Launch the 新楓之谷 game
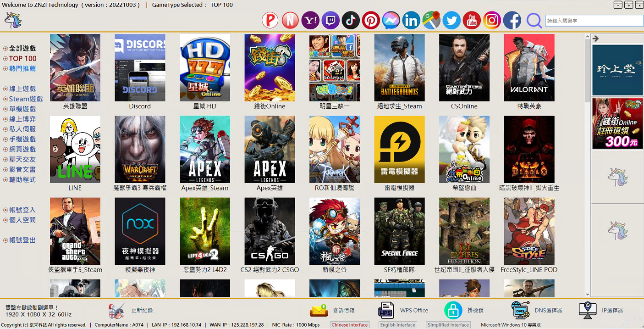 (x=335, y=231)
